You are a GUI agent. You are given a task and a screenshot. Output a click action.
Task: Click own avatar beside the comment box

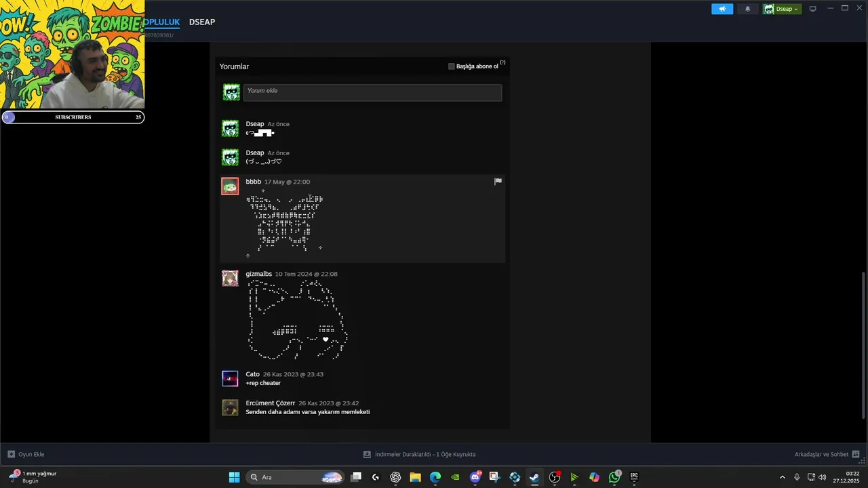[x=231, y=93]
